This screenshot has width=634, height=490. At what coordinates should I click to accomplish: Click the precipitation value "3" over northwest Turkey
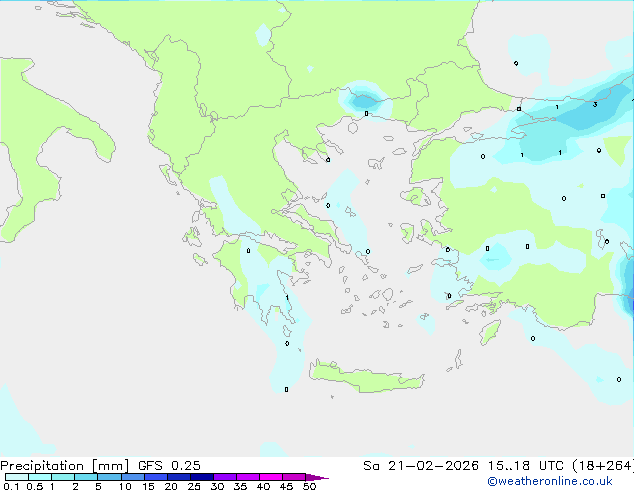point(595,105)
